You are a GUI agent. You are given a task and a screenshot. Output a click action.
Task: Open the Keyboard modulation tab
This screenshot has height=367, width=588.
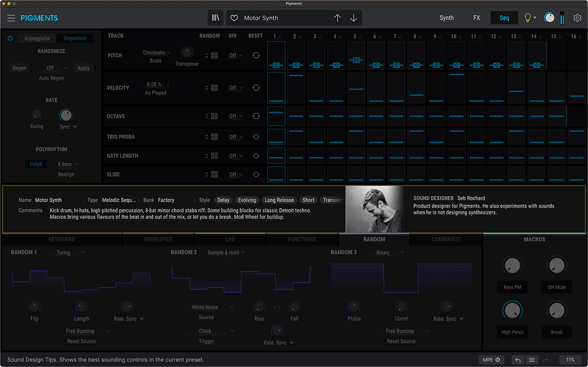click(62, 239)
